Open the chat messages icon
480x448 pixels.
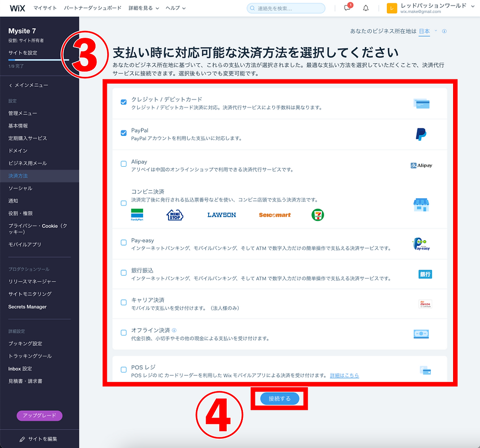click(347, 8)
